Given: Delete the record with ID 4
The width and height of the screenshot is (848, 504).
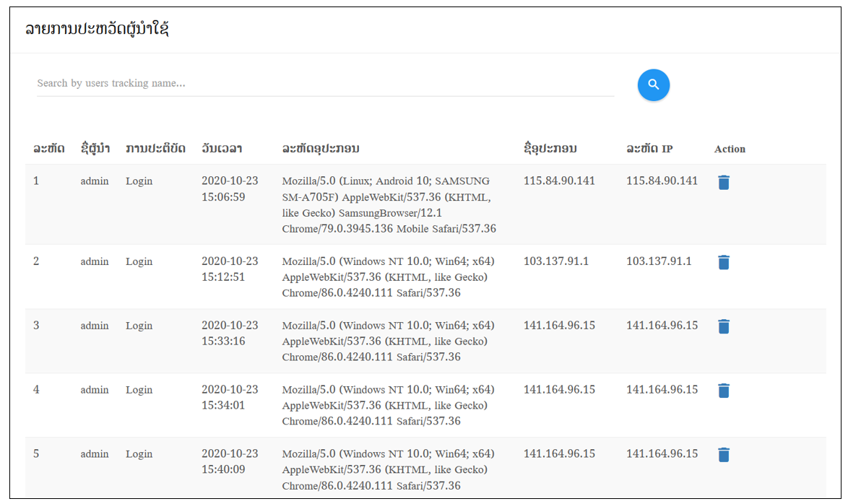Looking at the screenshot, I should (x=724, y=391).
